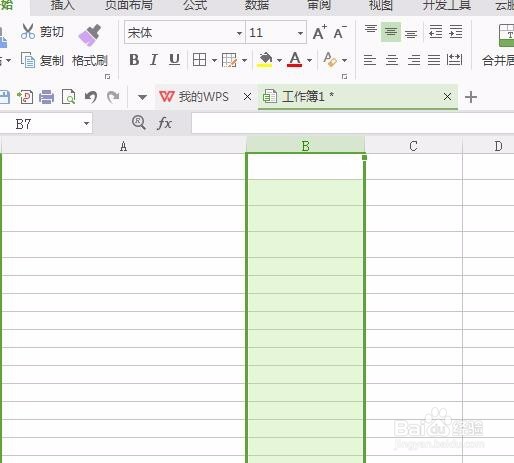The image size is (514, 463).
Task: Click the clear formatting eraser icon
Action: pos(330,60)
